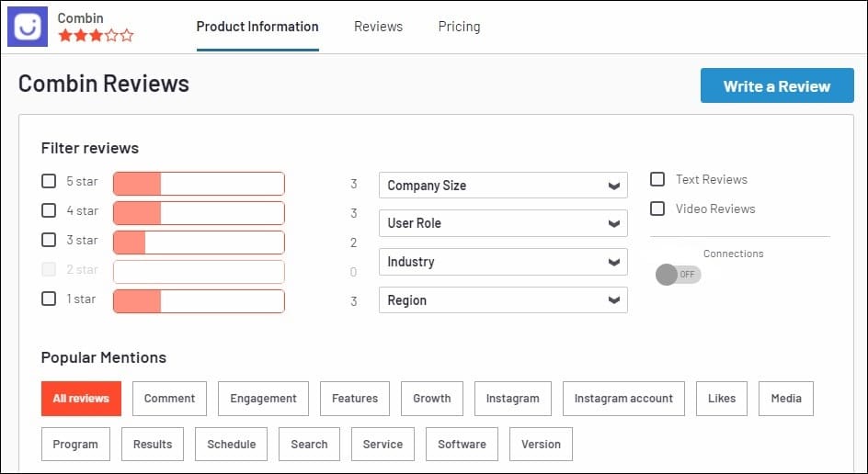
Task: Toggle the Connections switch on
Action: (679, 275)
